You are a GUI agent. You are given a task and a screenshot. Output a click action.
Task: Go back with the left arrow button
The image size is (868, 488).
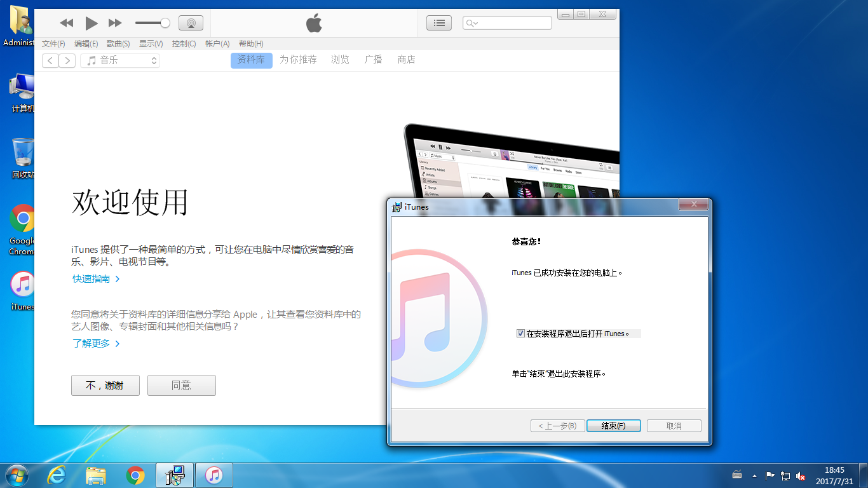click(50, 60)
